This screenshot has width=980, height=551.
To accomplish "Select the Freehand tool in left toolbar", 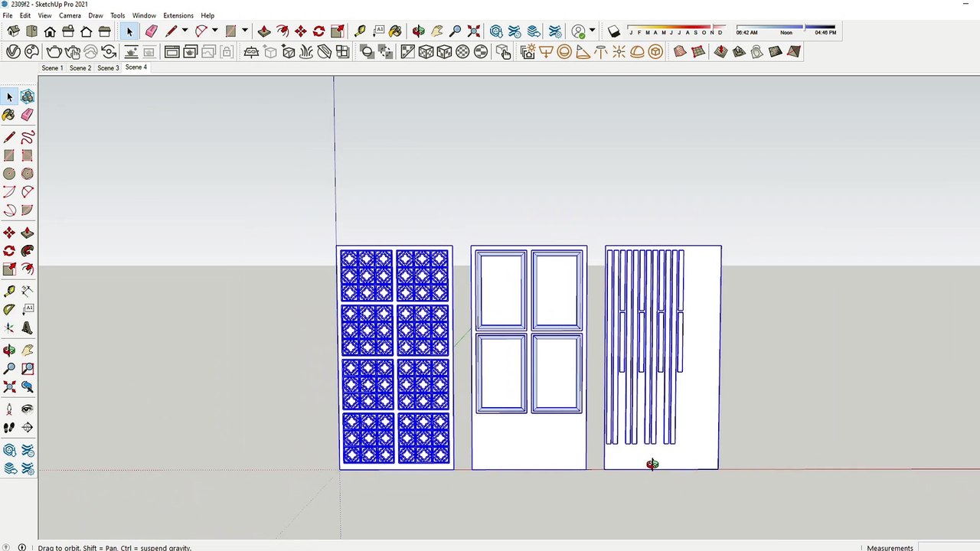I will click(28, 137).
